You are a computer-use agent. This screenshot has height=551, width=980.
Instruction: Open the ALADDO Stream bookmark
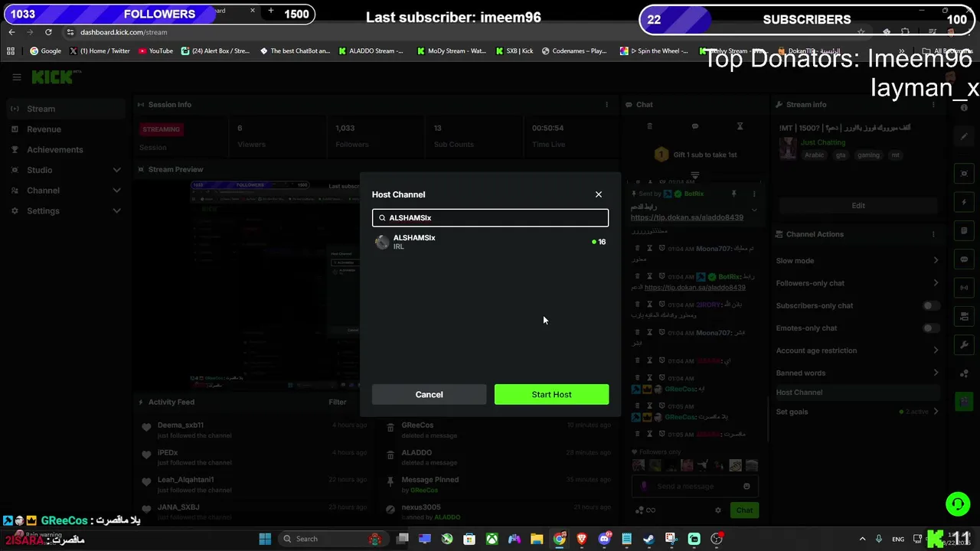371,51
